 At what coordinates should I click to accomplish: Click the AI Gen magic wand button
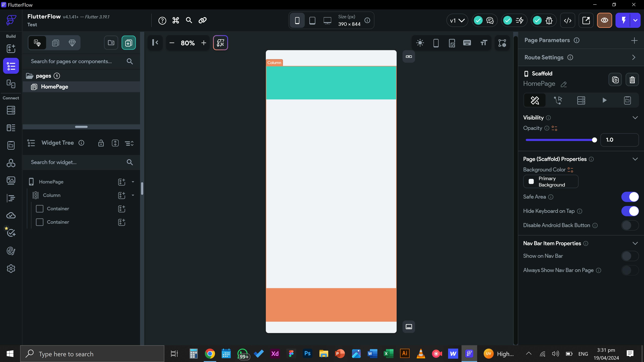click(220, 43)
